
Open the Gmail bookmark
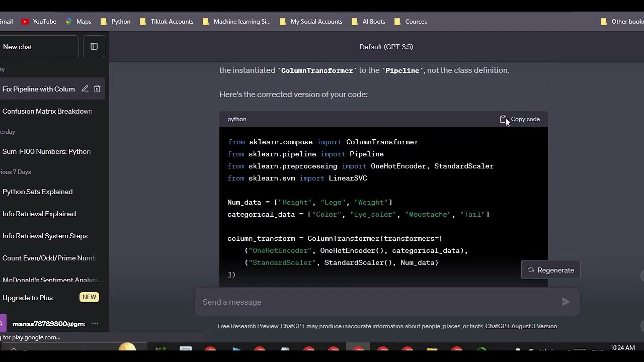(x=7, y=22)
